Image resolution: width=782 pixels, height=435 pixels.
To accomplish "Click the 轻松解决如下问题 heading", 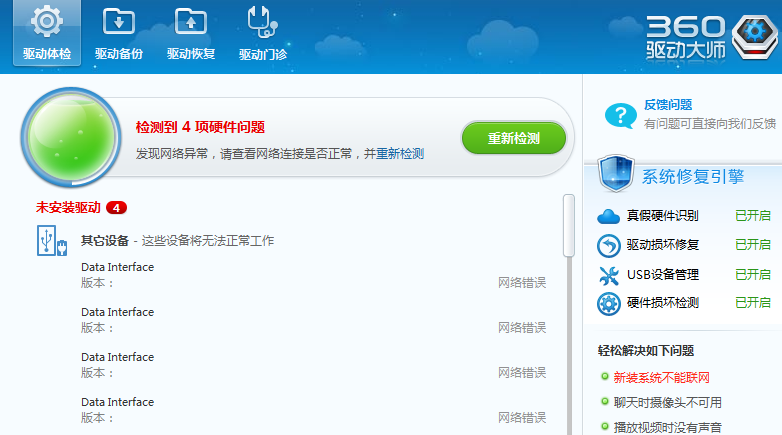I will coord(646,351).
